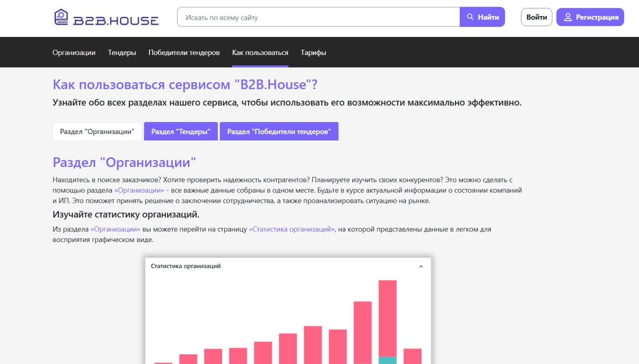Click the B2B.HOUSE logo icon

61,17
